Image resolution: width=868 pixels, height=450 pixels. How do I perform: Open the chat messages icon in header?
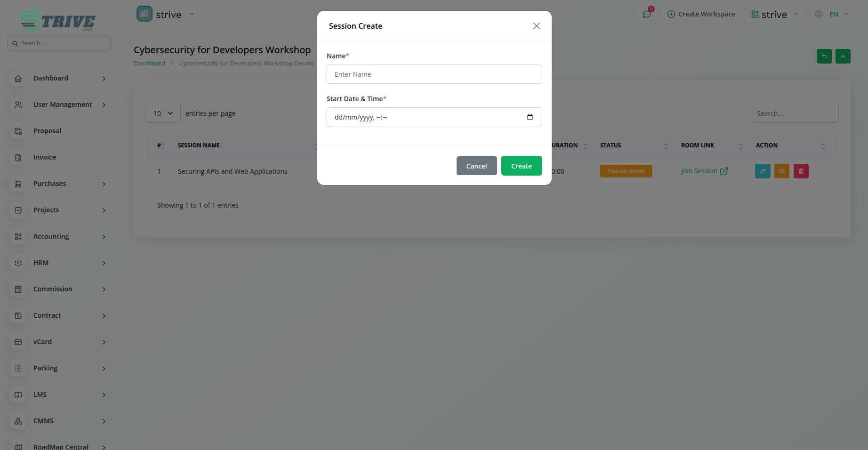tap(647, 14)
